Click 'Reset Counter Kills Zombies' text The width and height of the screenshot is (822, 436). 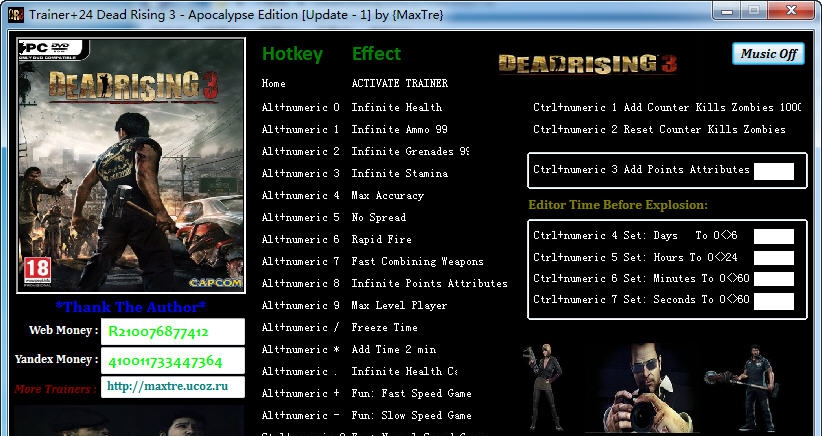coord(704,129)
